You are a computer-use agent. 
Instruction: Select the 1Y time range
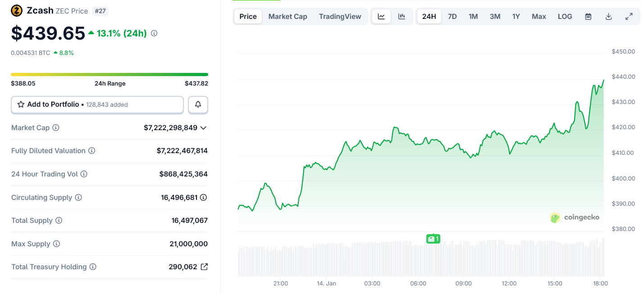coord(516,17)
